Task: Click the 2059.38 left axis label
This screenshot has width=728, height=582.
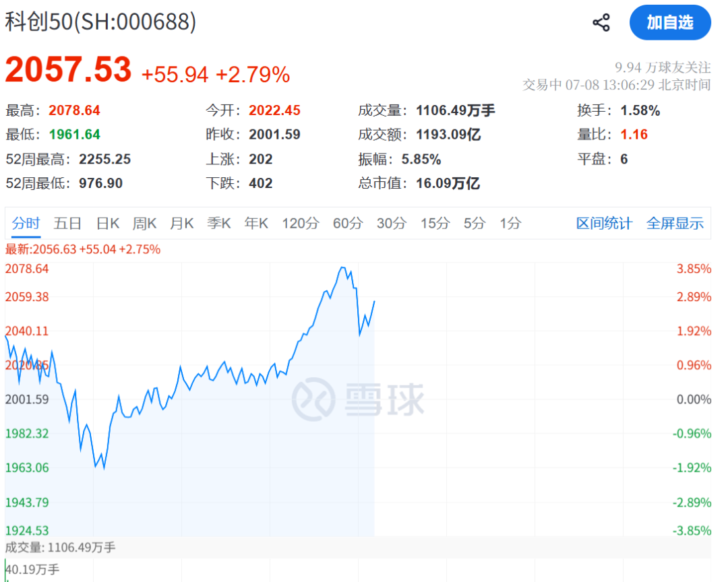Action: tap(26, 297)
